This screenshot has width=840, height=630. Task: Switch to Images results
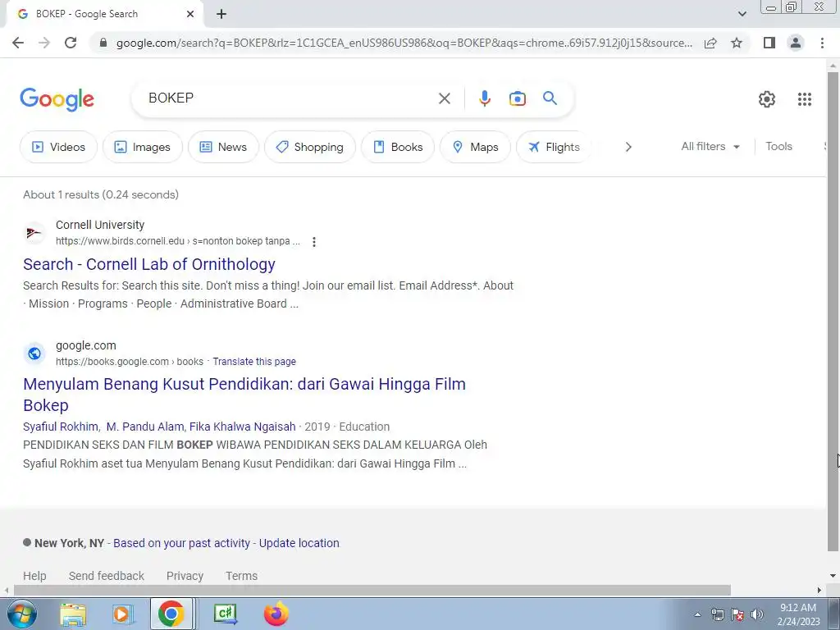pos(143,147)
